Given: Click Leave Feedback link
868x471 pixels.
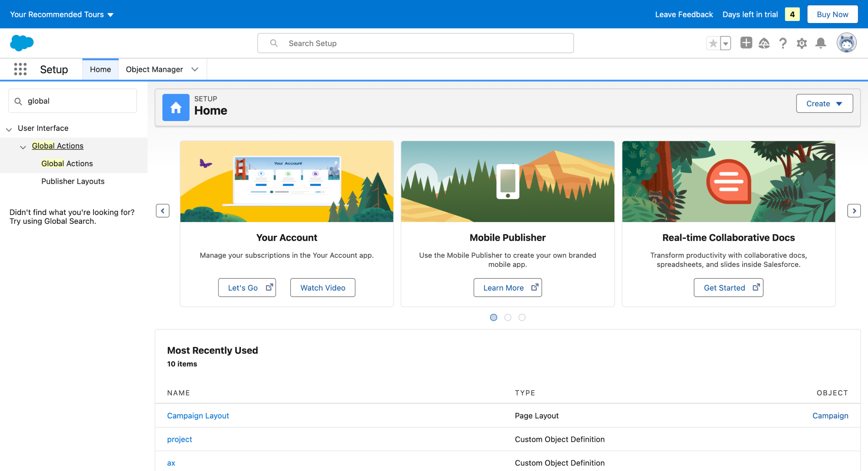Looking at the screenshot, I should [684, 14].
